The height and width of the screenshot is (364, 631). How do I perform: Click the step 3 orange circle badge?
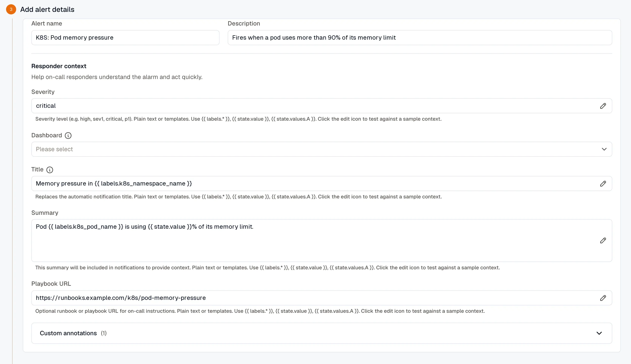tap(11, 9)
